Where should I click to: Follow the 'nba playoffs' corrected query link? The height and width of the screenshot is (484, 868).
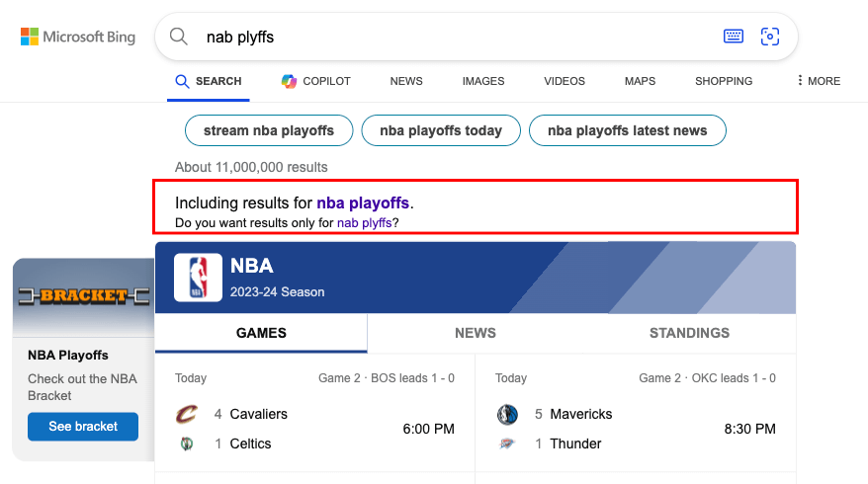point(363,203)
